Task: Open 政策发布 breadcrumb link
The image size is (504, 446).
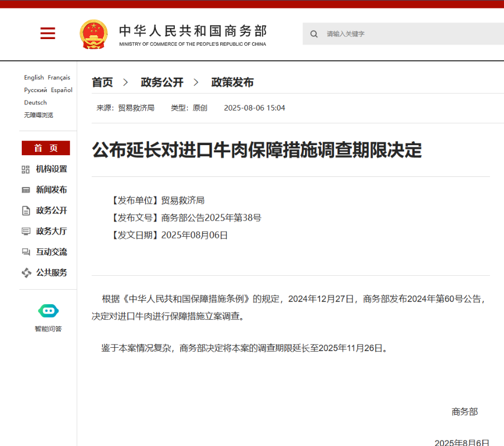Action: pyautogui.click(x=232, y=83)
